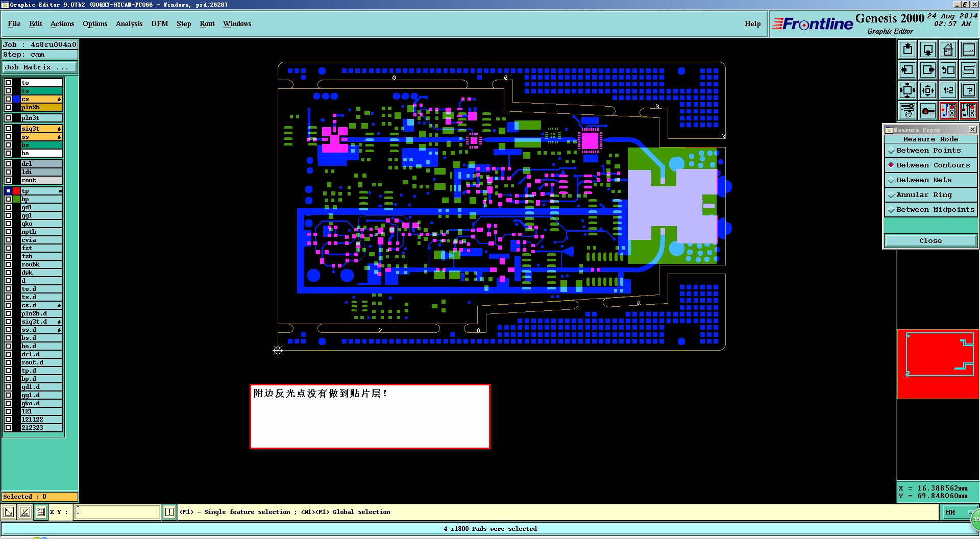
Task: Click the S-shaped snake path icon
Action: pyautogui.click(x=969, y=70)
